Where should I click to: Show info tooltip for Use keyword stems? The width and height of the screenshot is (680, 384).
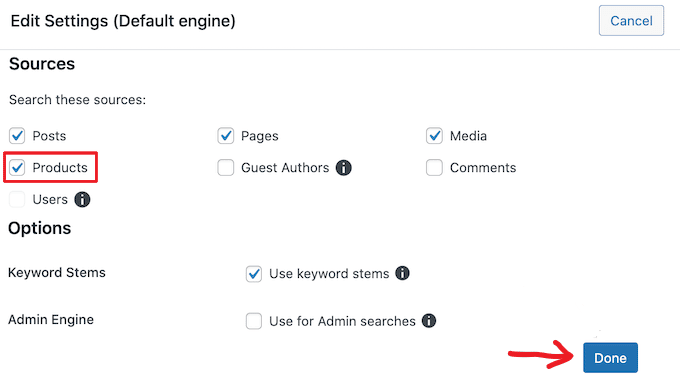pyautogui.click(x=402, y=273)
